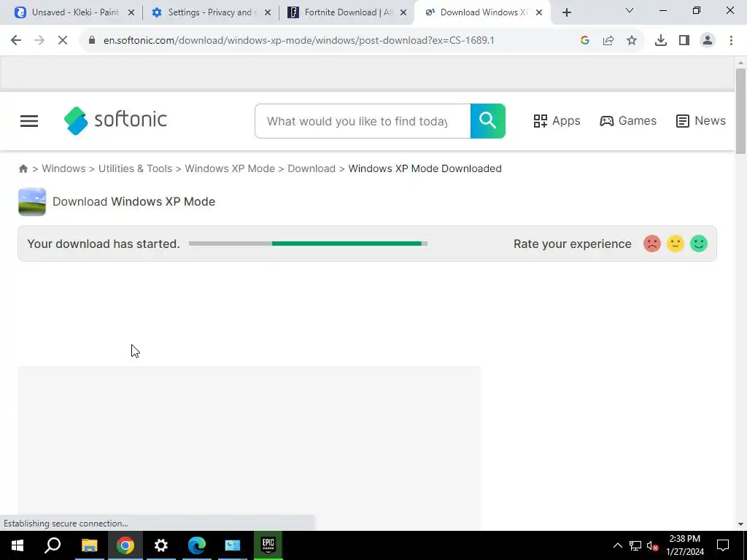
Task: Open the Apps section
Action: tap(557, 121)
